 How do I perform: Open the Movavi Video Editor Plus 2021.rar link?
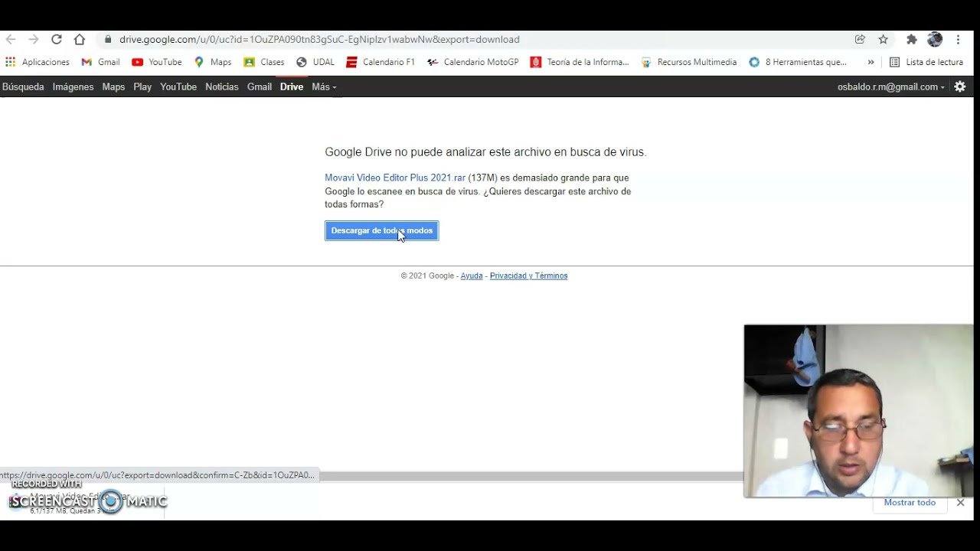(x=395, y=178)
